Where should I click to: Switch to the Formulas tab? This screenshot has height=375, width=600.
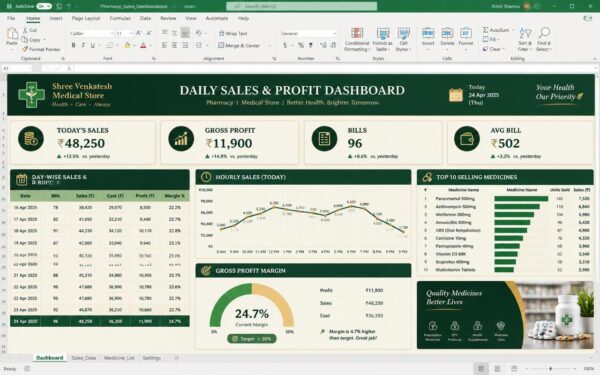pos(120,18)
